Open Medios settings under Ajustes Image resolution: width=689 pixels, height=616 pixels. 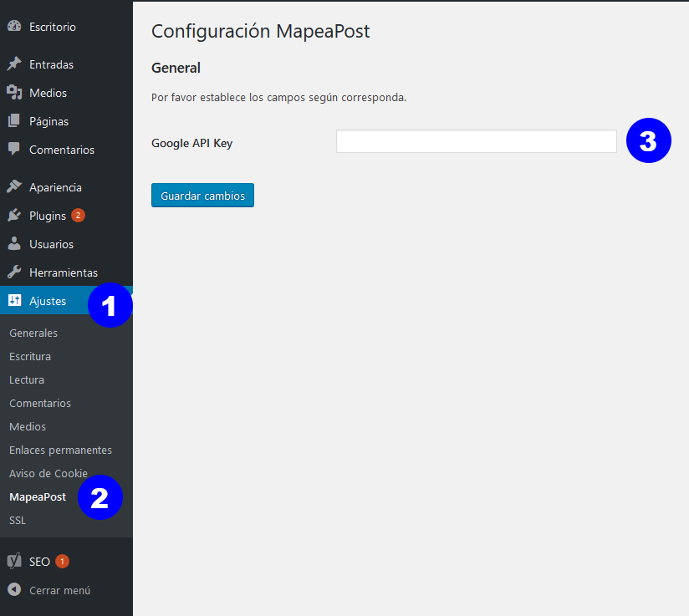(28, 426)
